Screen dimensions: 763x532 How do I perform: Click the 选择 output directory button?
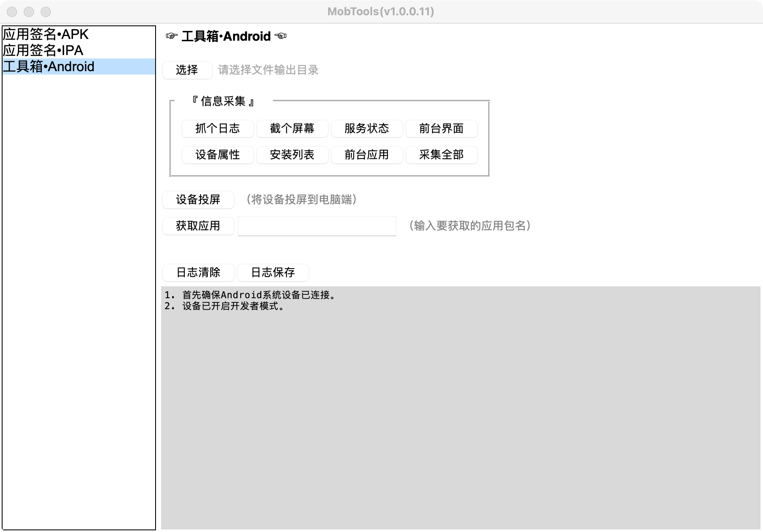[187, 70]
